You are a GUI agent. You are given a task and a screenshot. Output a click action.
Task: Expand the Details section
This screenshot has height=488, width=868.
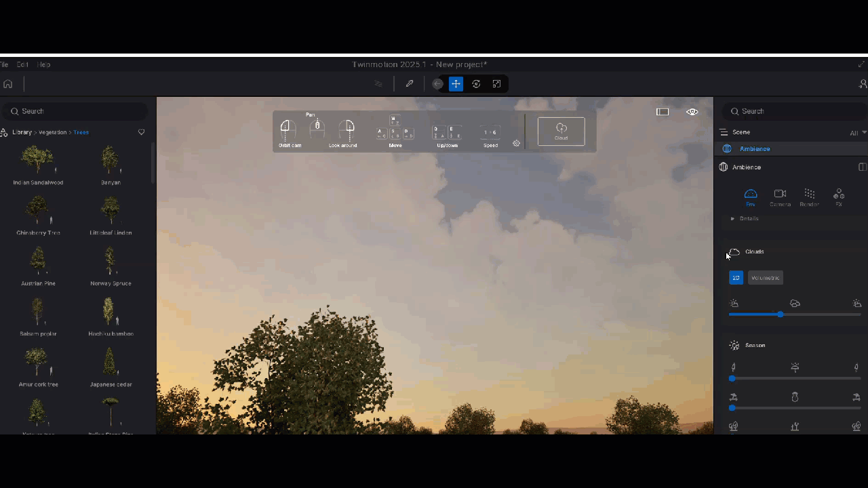(x=745, y=218)
